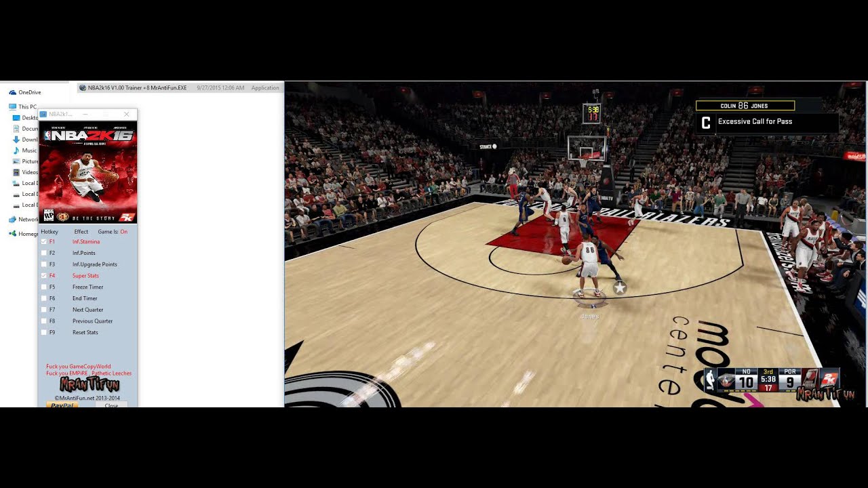Click the Jones label below the player

click(589, 317)
